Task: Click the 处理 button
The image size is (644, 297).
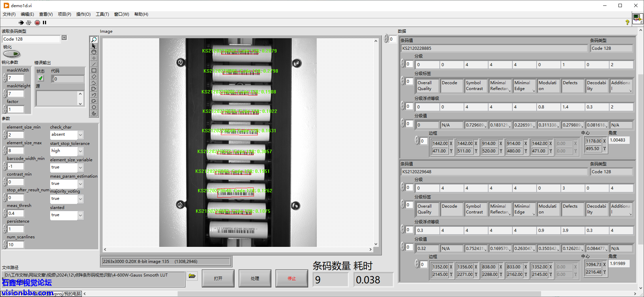Action: [255, 278]
